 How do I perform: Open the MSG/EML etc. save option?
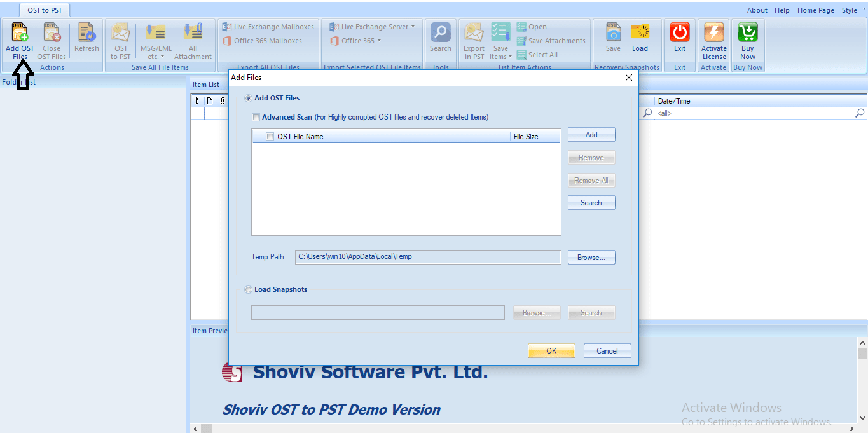click(x=156, y=41)
